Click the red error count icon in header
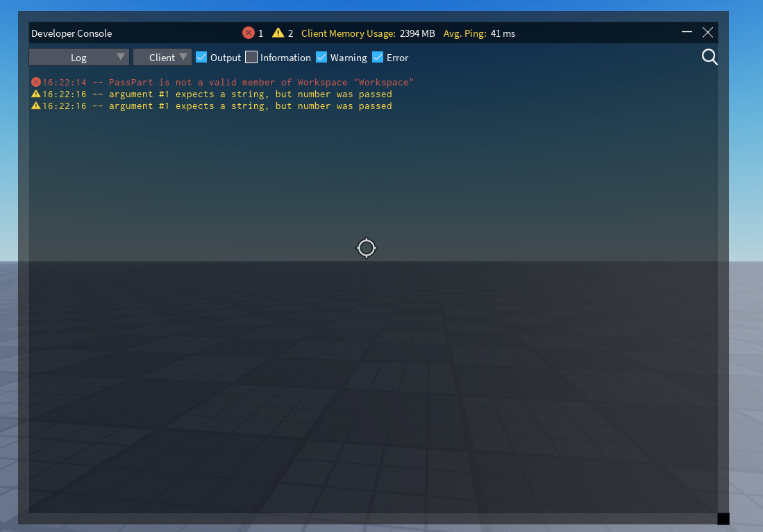 249,33
